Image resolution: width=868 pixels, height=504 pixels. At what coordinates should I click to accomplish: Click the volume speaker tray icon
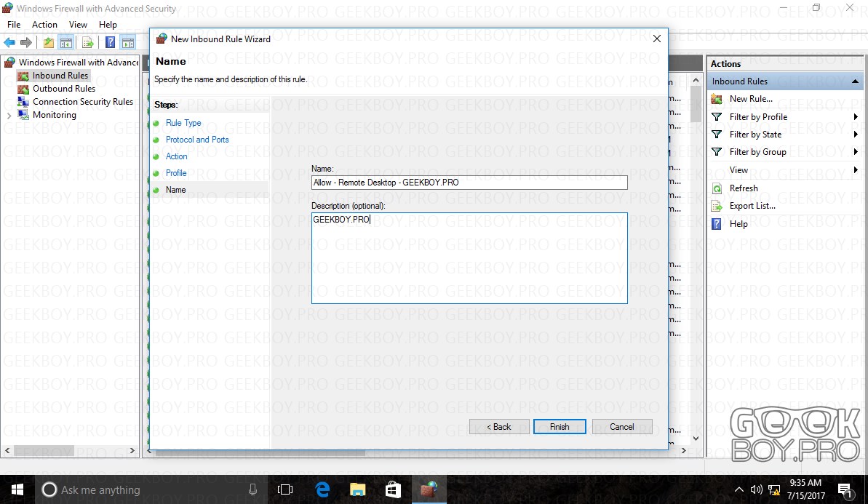point(756,489)
